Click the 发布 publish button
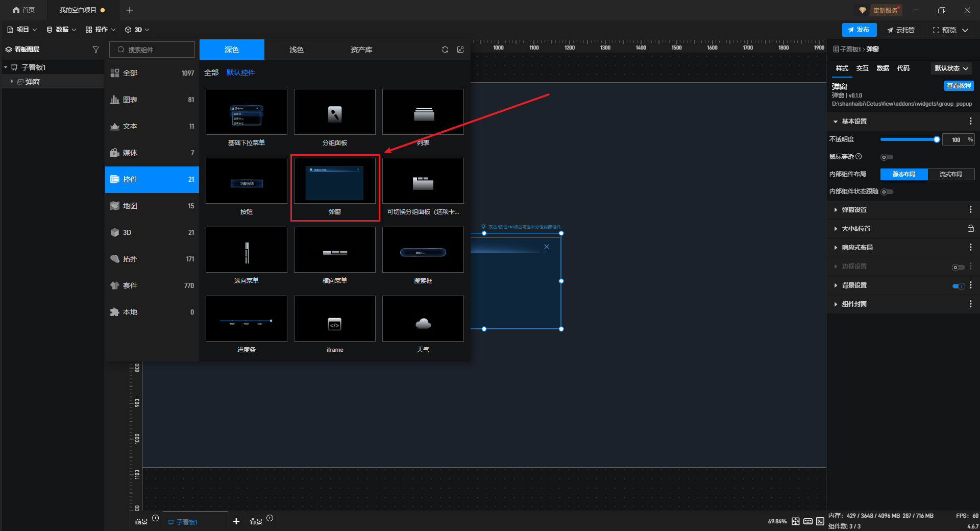980x531 pixels. tap(859, 30)
